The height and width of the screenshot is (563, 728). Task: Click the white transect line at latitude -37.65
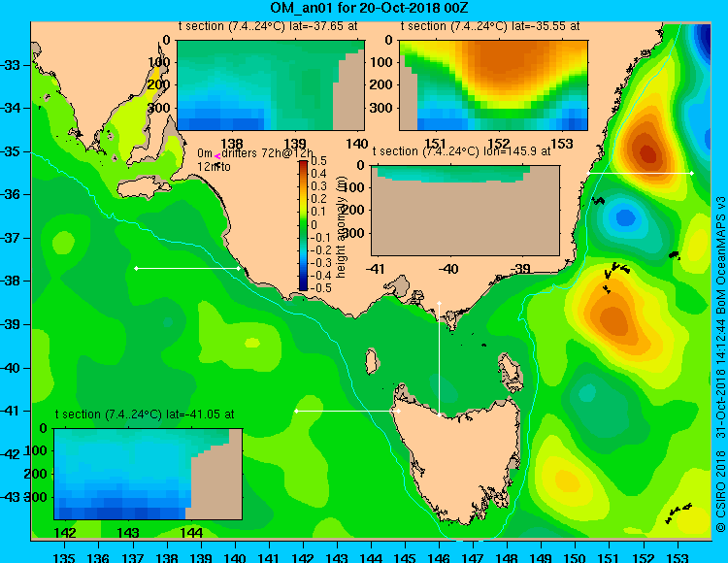187,268
